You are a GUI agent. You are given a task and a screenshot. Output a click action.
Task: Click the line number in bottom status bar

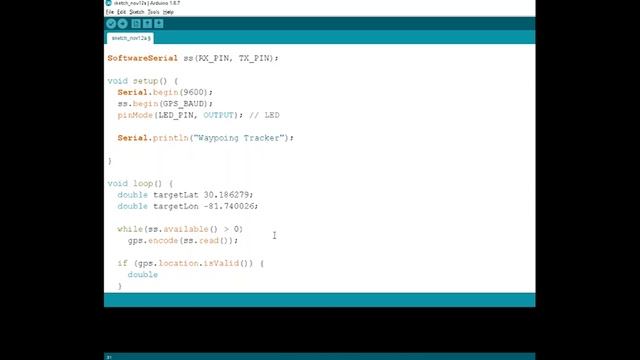[x=109, y=357]
